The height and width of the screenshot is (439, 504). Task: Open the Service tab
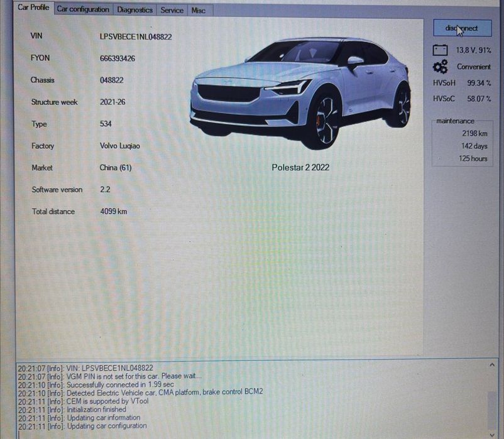coord(172,10)
